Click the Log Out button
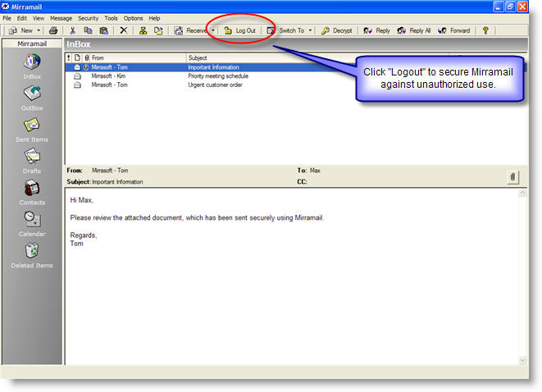Screen dimensions: 542x392 [x=240, y=30]
